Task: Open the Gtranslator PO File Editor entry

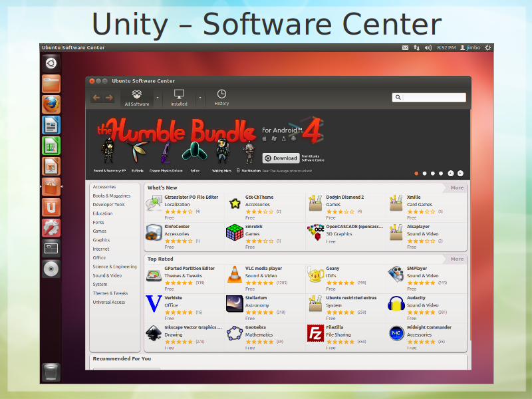Action: (184, 208)
